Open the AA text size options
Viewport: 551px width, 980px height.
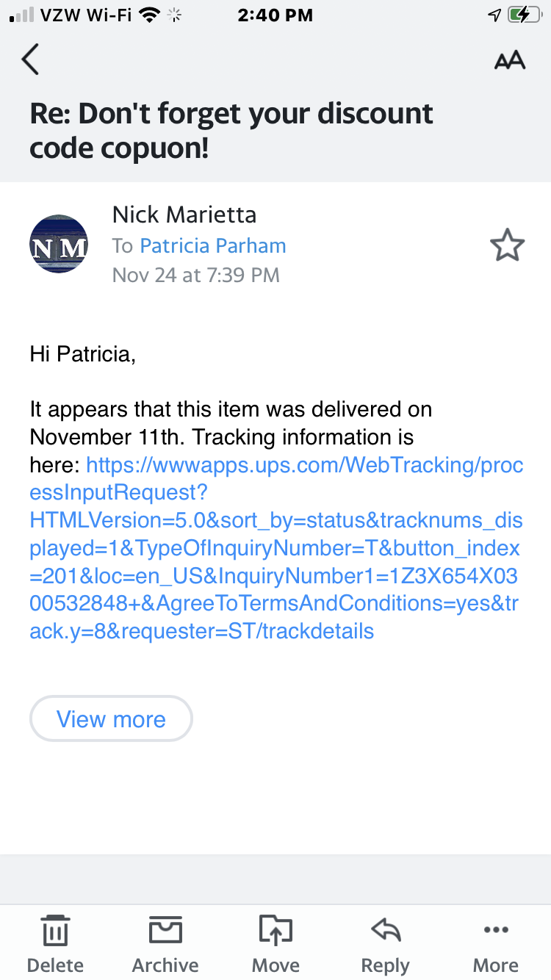(x=509, y=60)
